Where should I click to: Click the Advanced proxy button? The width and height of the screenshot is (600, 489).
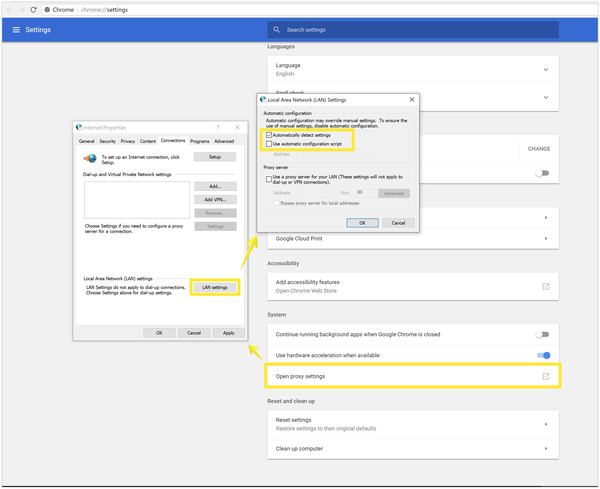[394, 193]
